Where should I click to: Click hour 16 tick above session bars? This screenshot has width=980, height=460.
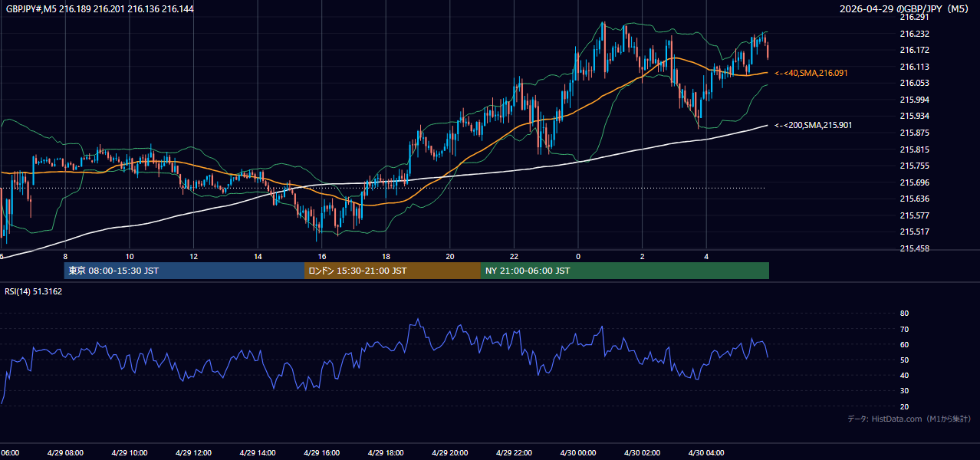point(322,257)
